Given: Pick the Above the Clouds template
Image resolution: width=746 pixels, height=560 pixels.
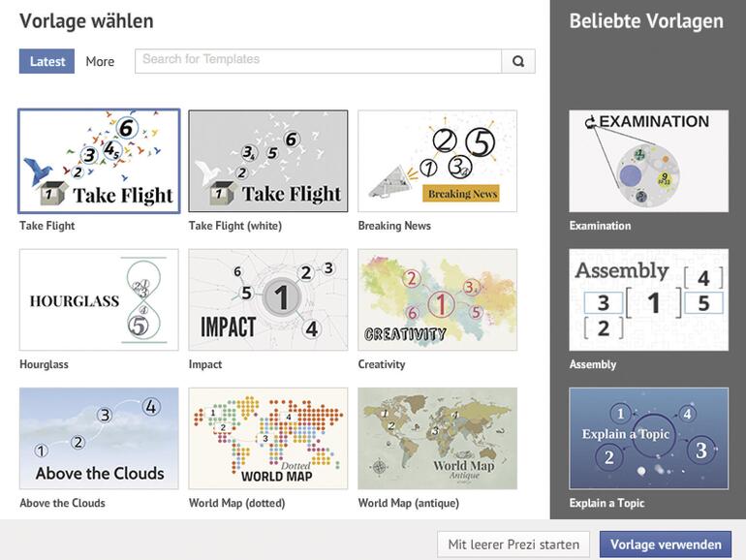Looking at the screenshot, I should coord(99,438).
